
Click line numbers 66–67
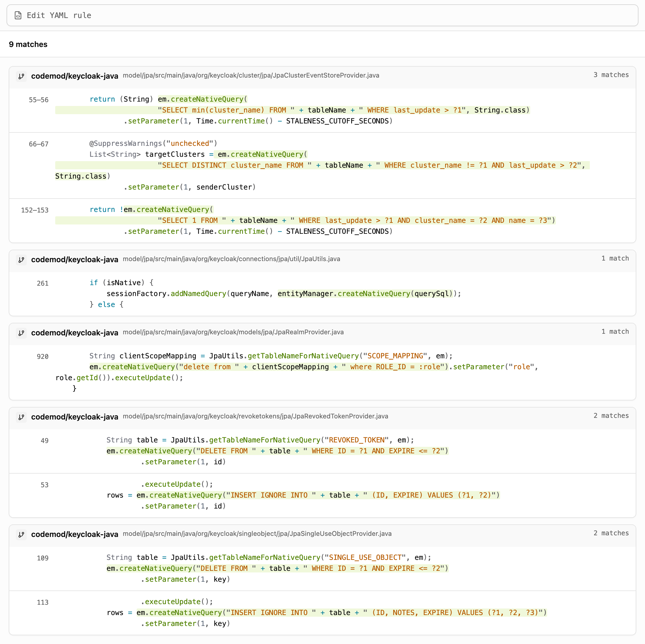(x=39, y=144)
